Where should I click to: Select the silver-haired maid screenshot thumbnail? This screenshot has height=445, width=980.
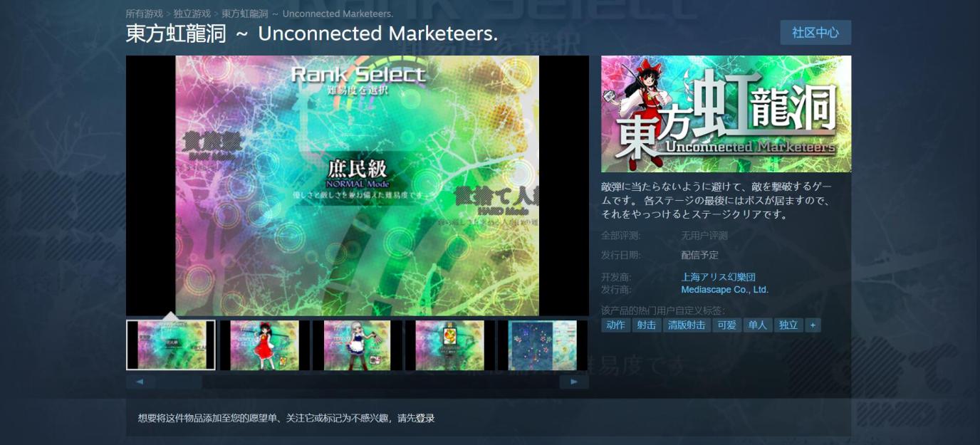tap(357, 345)
